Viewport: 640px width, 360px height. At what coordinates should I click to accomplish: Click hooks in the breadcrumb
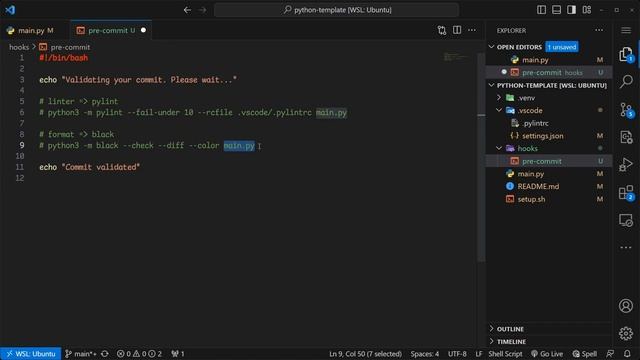(19, 47)
